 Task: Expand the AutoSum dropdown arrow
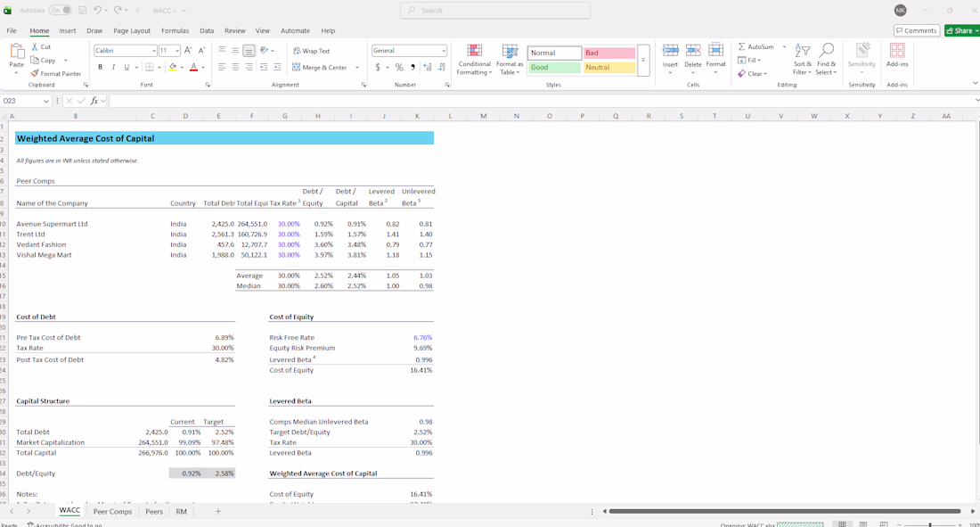tap(784, 47)
